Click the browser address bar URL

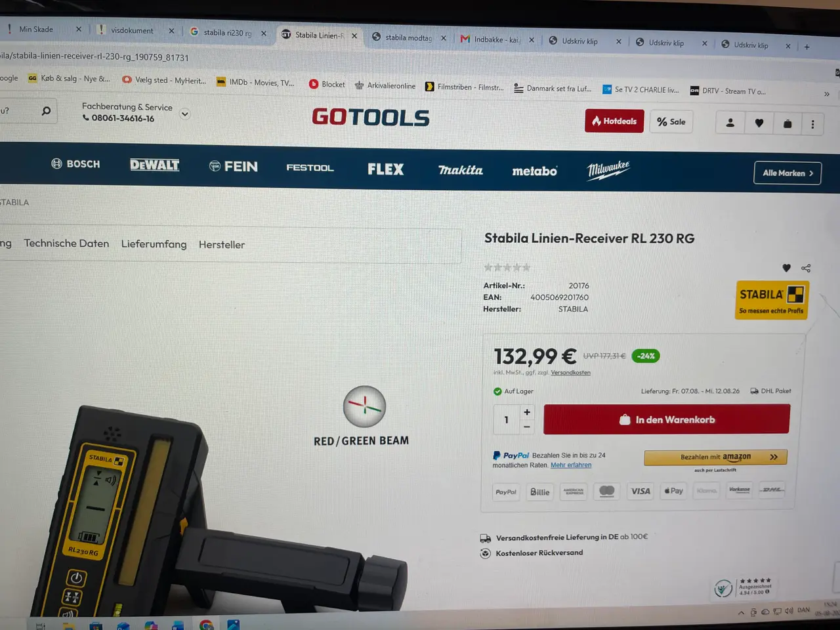pyautogui.click(x=94, y=57)
